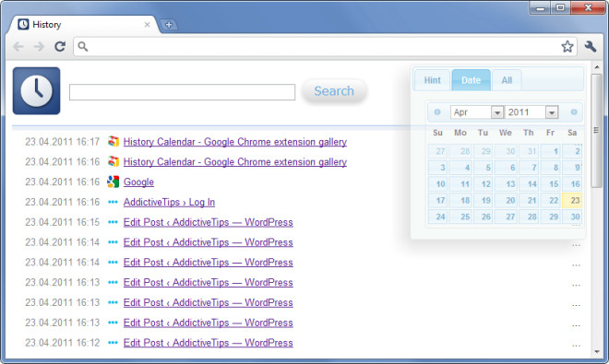The width and height of the screenshot is (609, 364).
Task: Select April 15 in the calendar
Action: (x=551, y=184)
